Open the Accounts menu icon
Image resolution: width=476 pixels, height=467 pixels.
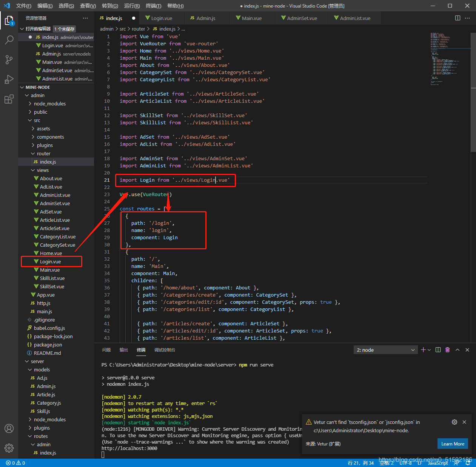9,428
